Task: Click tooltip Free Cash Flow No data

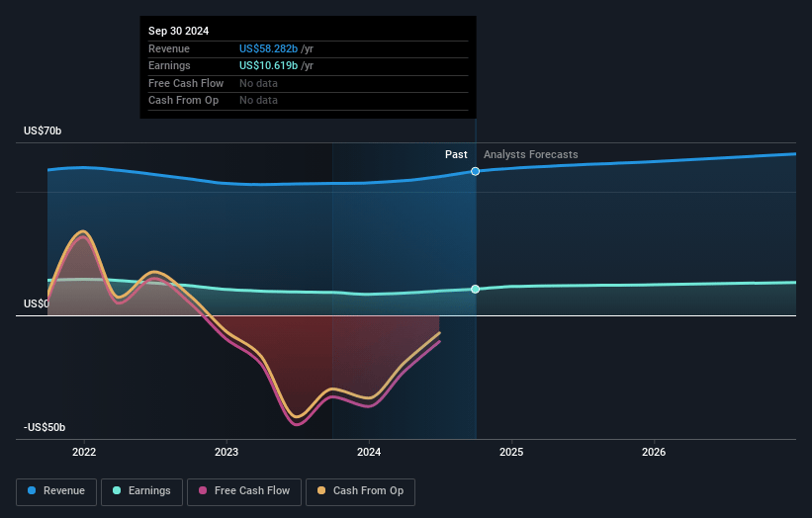Action: tap(258, 83)
